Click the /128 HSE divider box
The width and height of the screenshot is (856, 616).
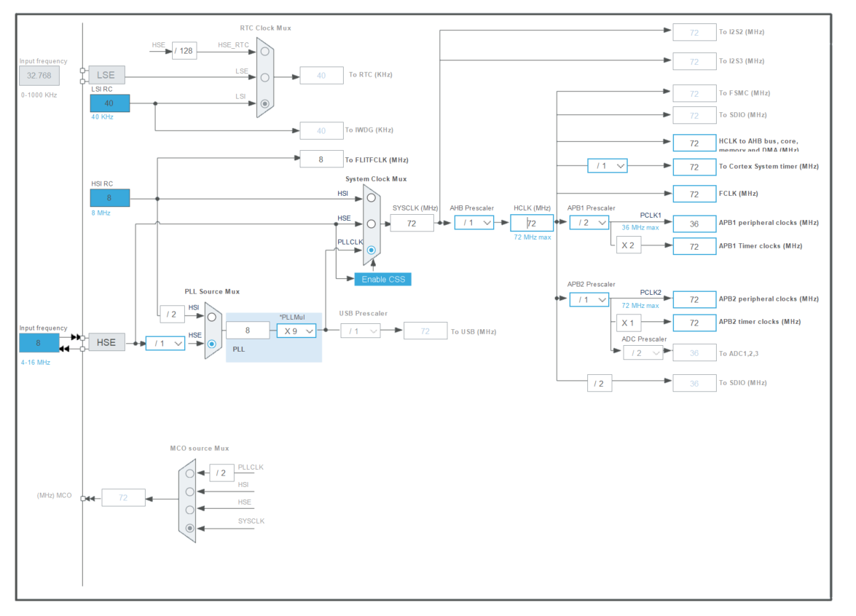184,51
